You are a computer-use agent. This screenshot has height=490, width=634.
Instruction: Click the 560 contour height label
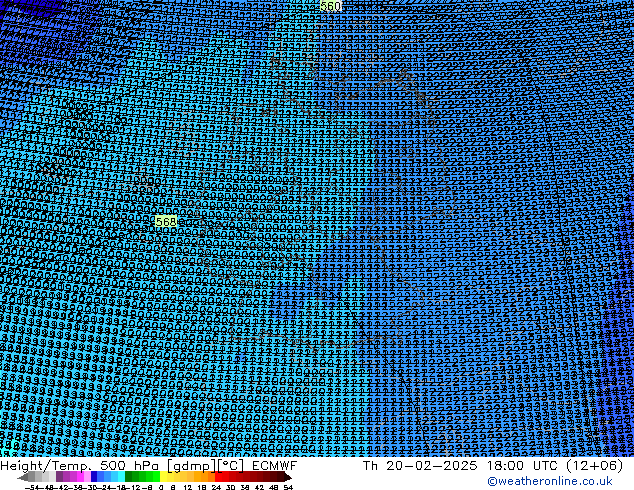(330, 6)
